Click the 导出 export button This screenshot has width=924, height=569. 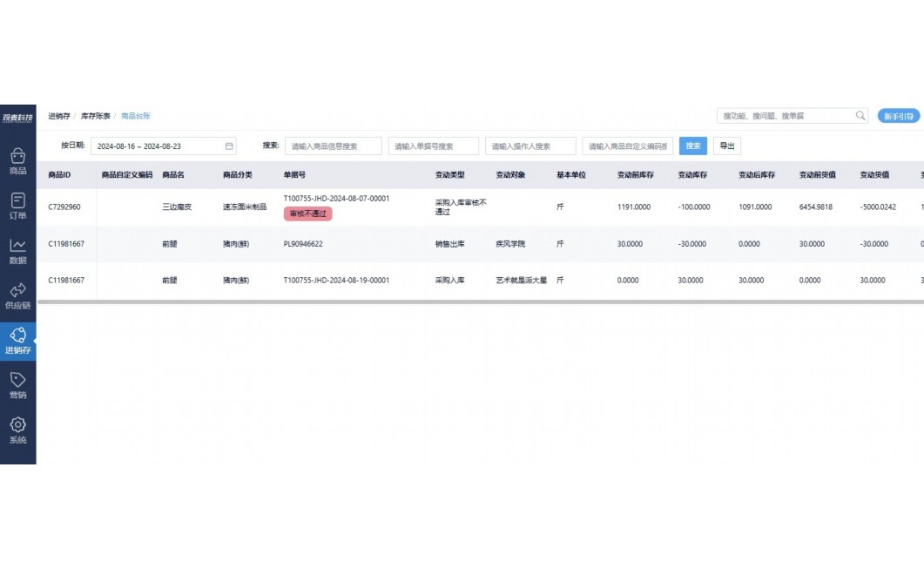pyautogui.click(x=726, y=146)
